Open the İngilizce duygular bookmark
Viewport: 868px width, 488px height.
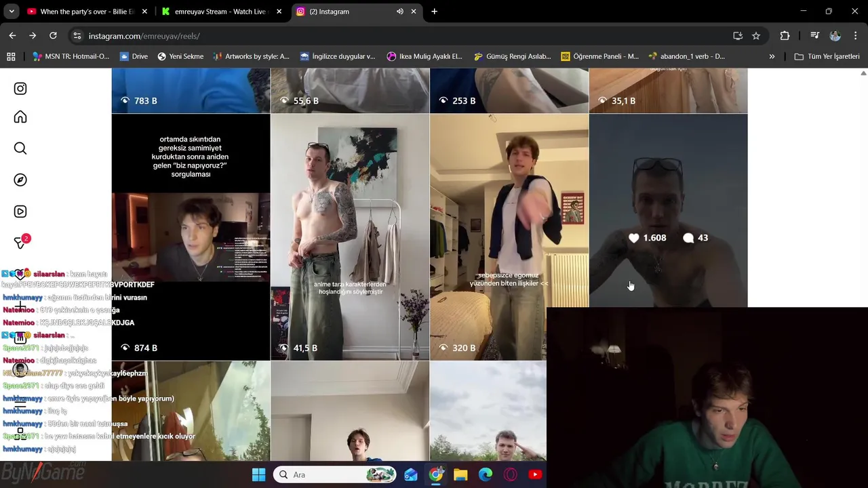[338, 56]
